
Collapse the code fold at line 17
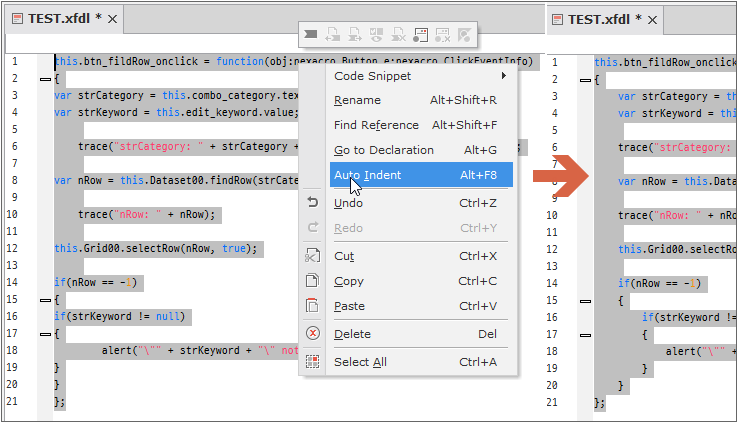[44, 334]
